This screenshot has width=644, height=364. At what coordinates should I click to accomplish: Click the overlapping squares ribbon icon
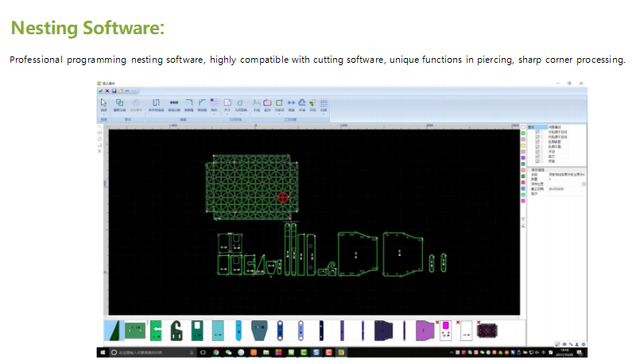(119, 103)
